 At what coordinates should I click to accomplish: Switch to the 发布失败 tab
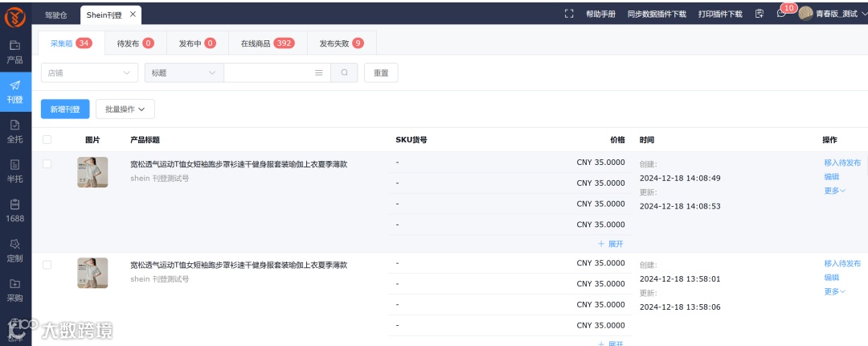coord(342,43)
